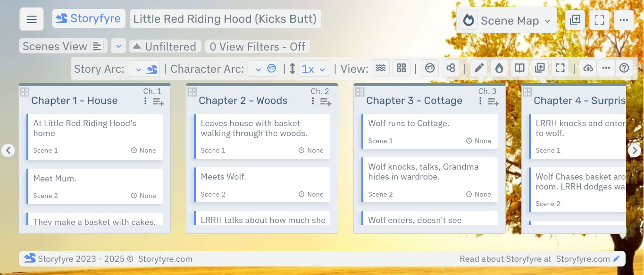Open help via question mark icon
This screenshot has height=275, width=644.
click(624, 69)
